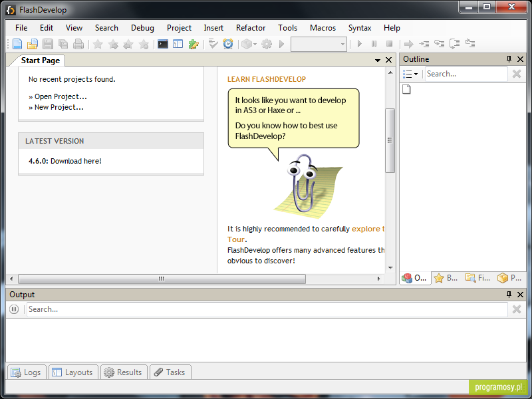This screenshot has width=532, height=399.
Task: Select the blank document item in Outline tree
Action: point(406,89)
